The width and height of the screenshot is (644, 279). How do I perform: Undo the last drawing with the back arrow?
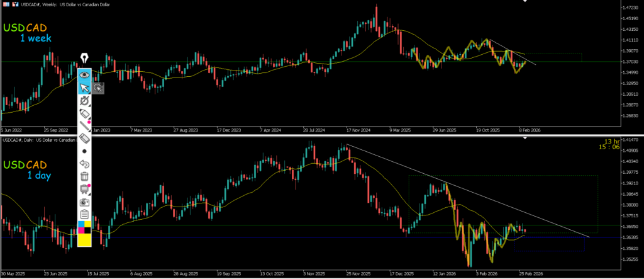[84, 164]
